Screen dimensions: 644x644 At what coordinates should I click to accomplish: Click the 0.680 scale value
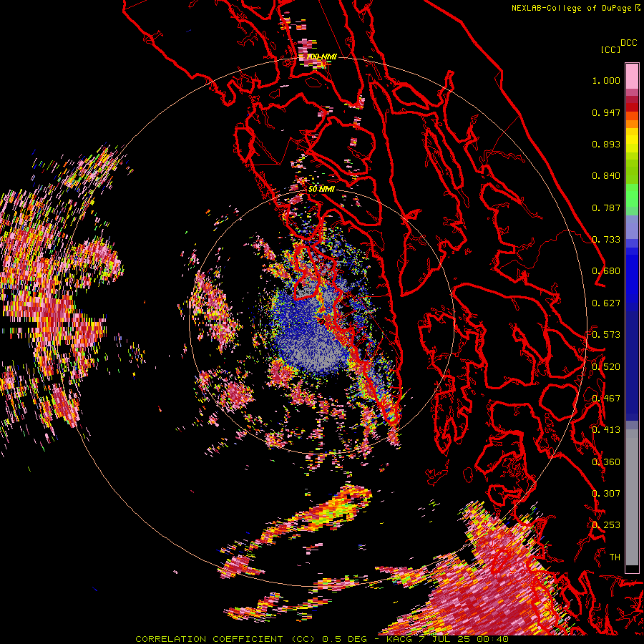606,271
